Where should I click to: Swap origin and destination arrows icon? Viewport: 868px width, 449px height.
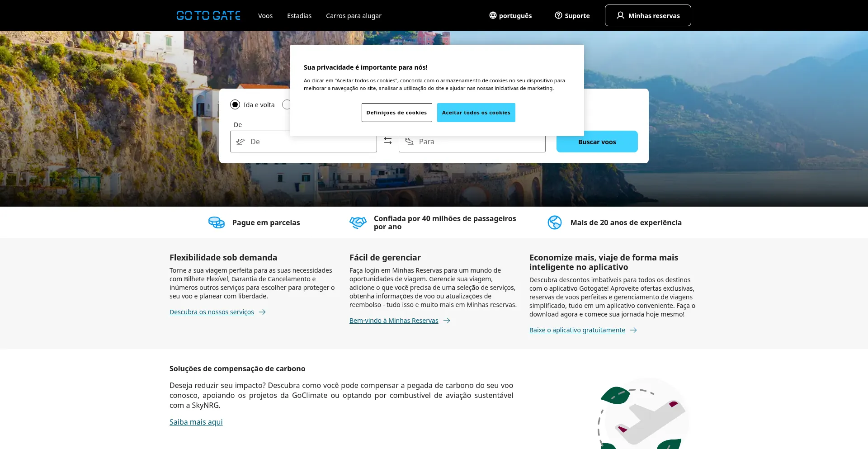pos(388,141)
